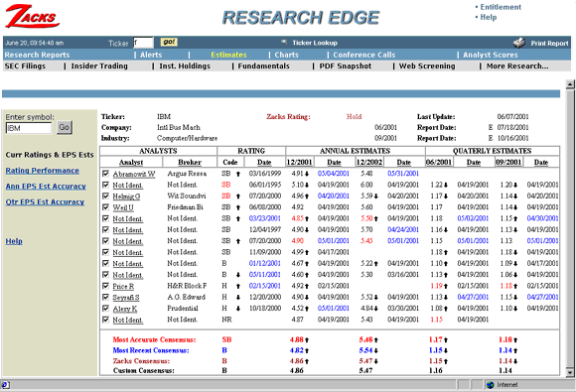
Task: Open More Research... menu
Action: point(517,66)
